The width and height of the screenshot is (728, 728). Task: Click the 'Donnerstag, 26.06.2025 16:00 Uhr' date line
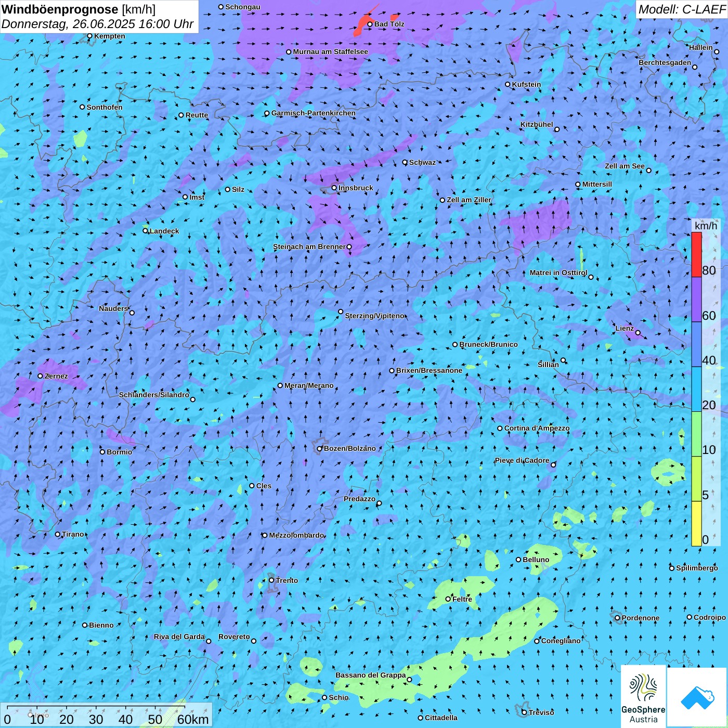pos(97,24)
